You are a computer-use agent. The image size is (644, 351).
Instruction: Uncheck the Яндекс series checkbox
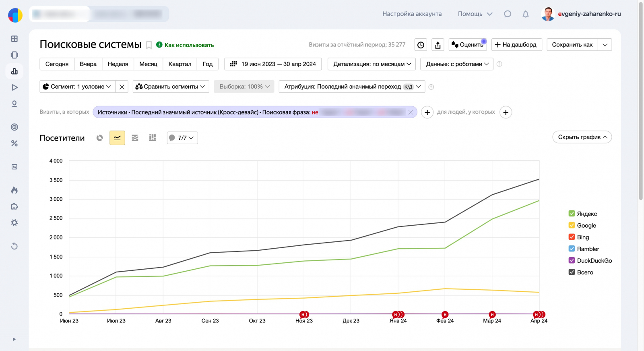(572, 214)
